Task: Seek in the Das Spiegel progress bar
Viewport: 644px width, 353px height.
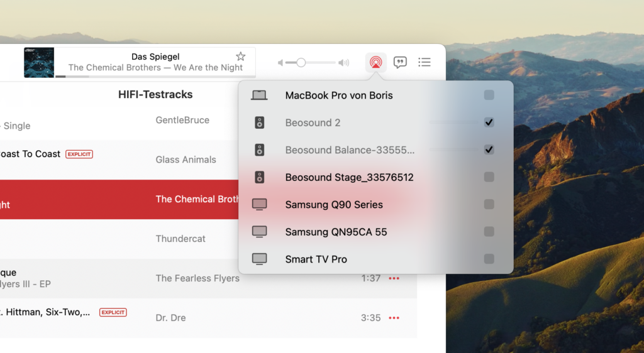Action: point(155,76)
